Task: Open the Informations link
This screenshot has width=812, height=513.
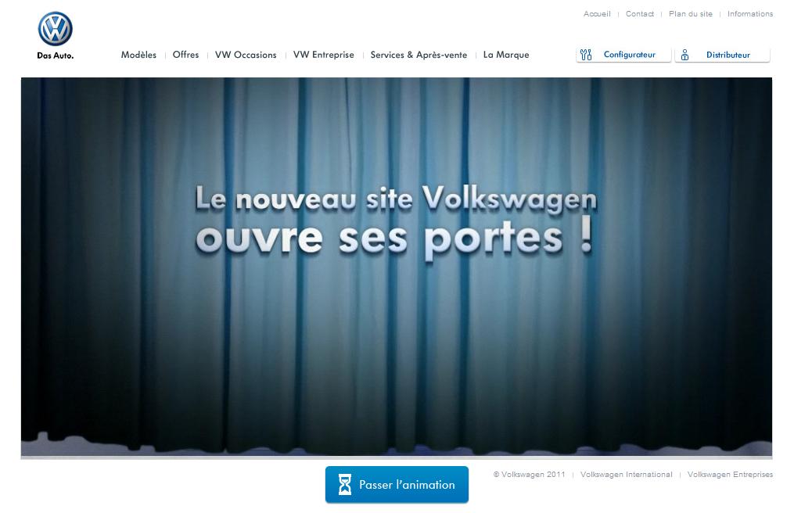Action: (750, 14)
